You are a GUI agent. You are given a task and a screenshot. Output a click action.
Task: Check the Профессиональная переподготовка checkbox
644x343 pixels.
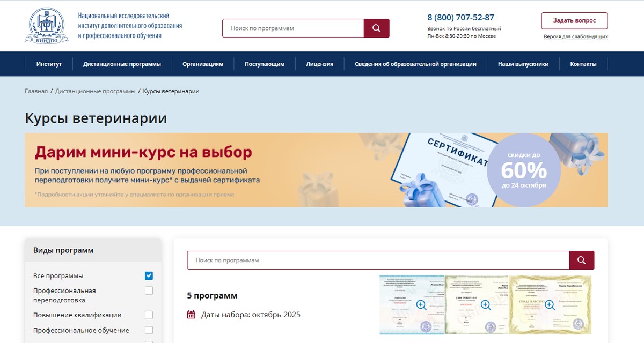tap(149, 290)
